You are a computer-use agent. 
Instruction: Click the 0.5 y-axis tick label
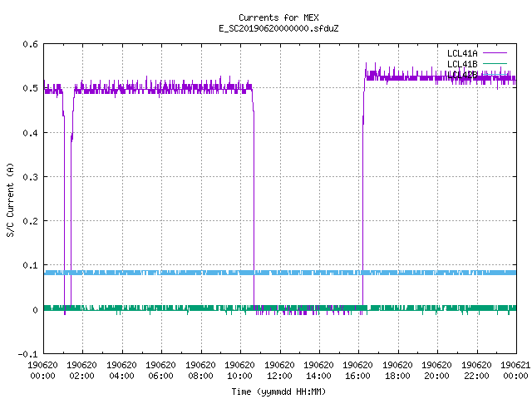click(x=30, y=88)
